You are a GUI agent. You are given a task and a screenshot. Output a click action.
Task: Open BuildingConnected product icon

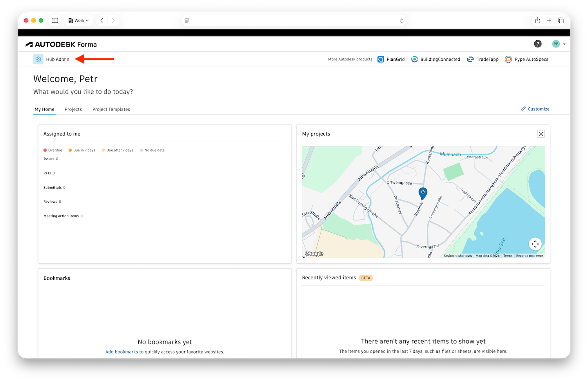pyautogui.click(x=414, y=59)
